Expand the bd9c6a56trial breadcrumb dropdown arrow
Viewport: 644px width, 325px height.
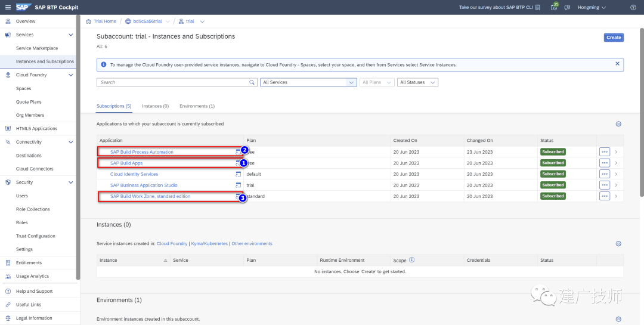[168, 21]
